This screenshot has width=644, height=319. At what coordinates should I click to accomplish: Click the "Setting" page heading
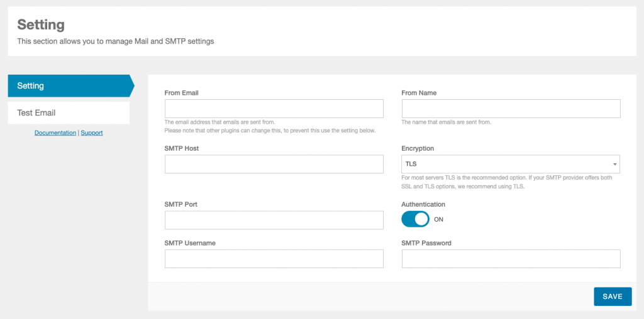pyautogui.click(x=41, y=25)
